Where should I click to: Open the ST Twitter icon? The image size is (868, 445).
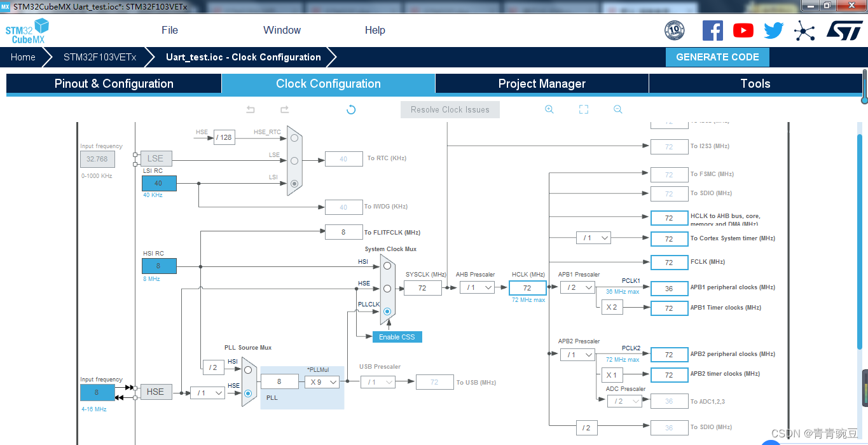(774, 31)
